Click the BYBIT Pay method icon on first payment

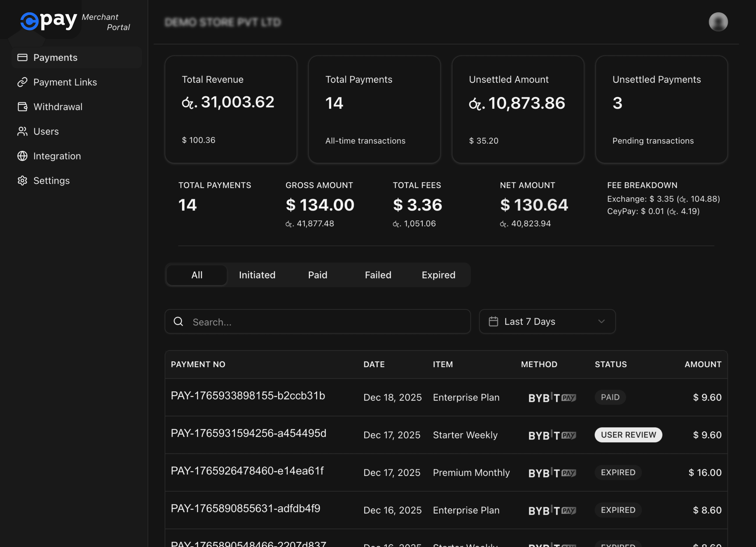tap(552, 397)
